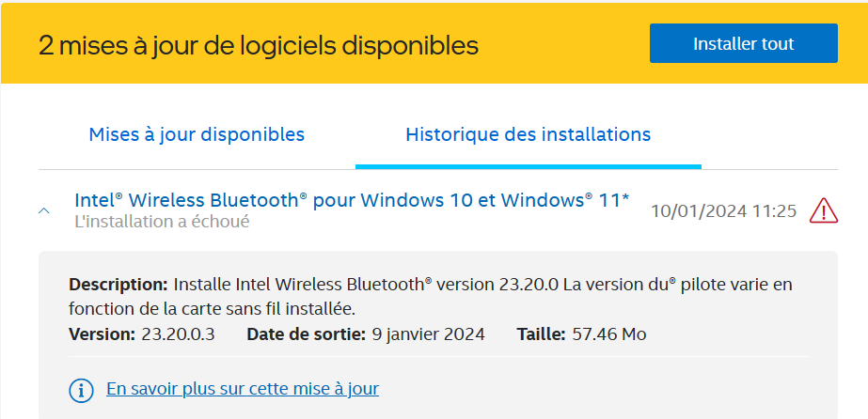Collapse the Intel Wireless Bluetooth entry chevron
The height and width of the screenshot is (419, 868).
pos(44,211)
